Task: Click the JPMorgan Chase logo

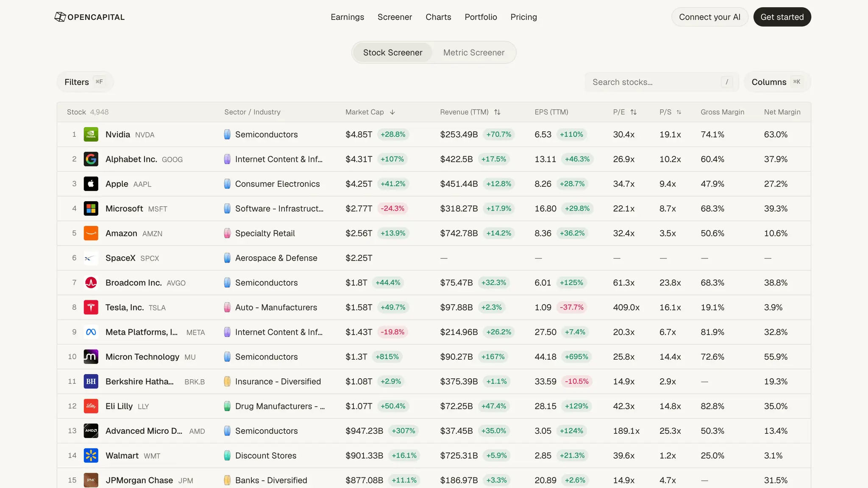Action: point(91,480)
